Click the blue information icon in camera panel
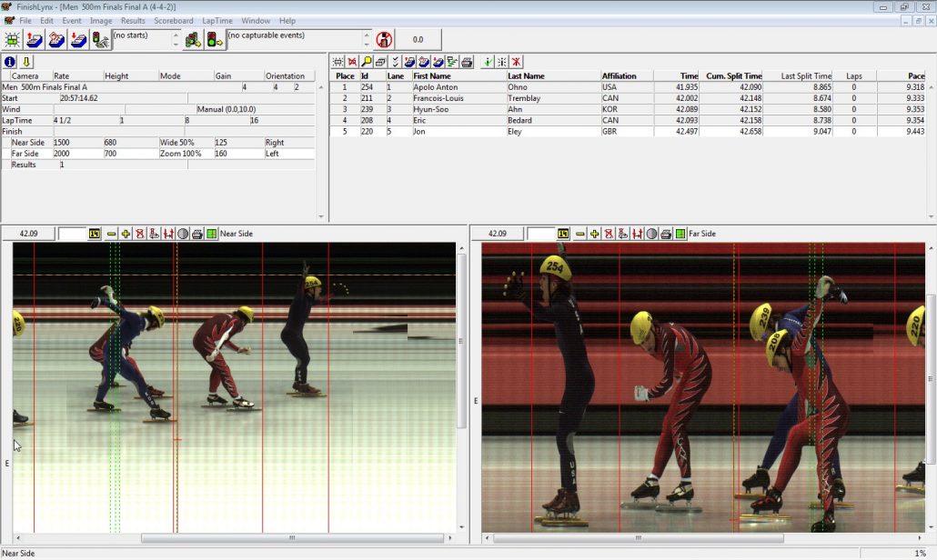Screen dimensions: 937x560 (x=10, y=62)
